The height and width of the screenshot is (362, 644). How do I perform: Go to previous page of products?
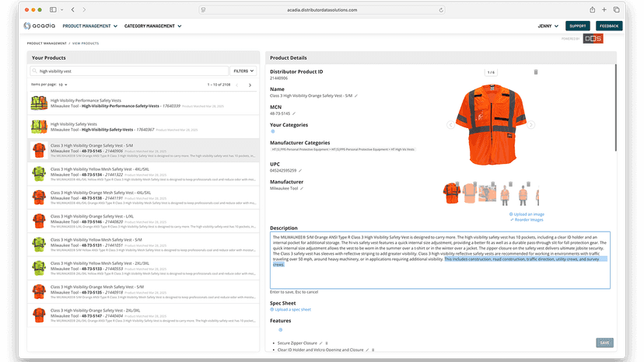[x=237, y=85]
